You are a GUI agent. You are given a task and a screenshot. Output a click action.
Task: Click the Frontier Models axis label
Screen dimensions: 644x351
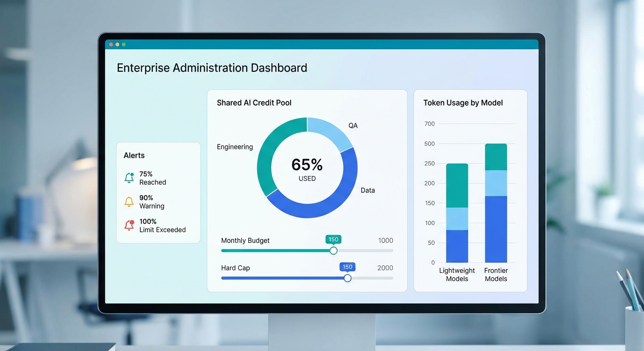click(x=496, y=275)
